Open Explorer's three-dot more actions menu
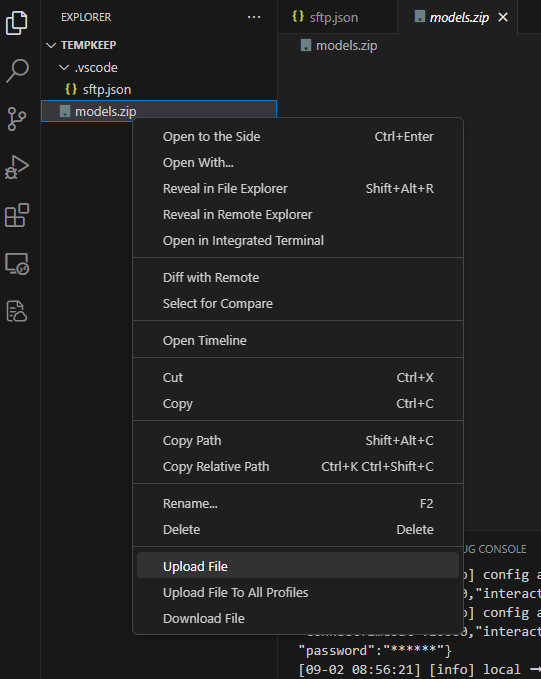541x679 pixels. [x=254, y=17]
